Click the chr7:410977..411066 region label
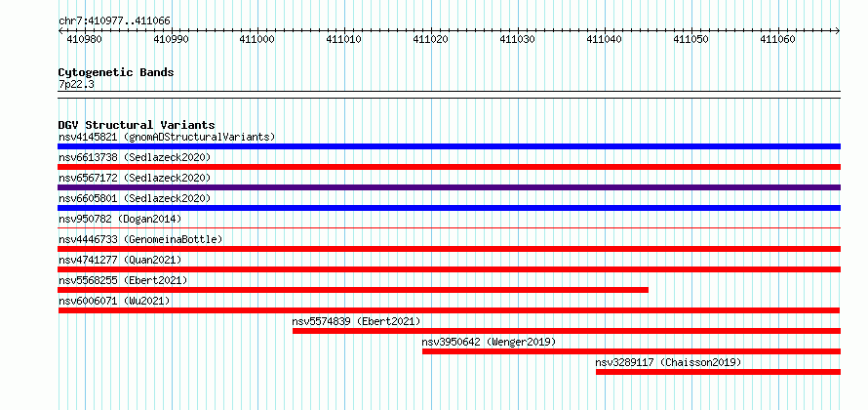The width and height of the screenshot is (868, 410). [114, 21]
